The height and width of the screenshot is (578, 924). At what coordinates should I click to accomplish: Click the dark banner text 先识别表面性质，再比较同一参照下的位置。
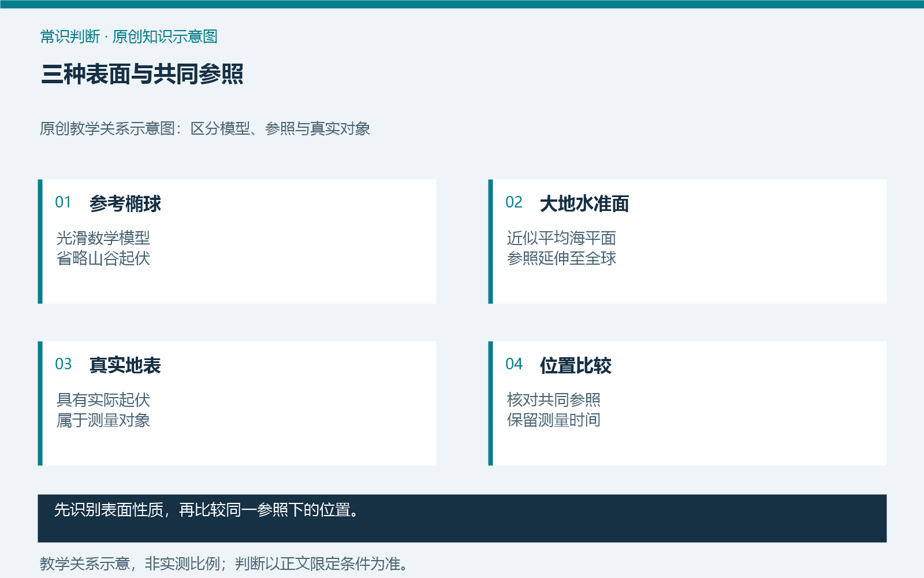[207, 510]
